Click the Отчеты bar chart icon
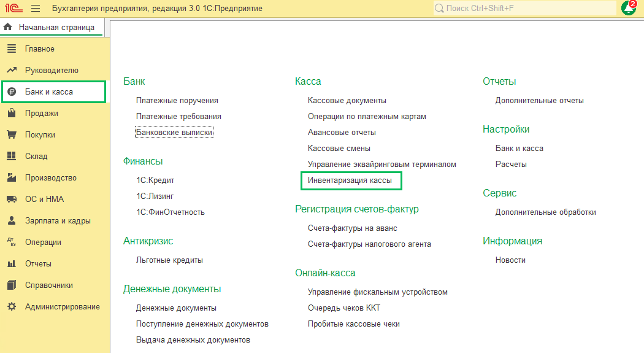 point(12,263)
